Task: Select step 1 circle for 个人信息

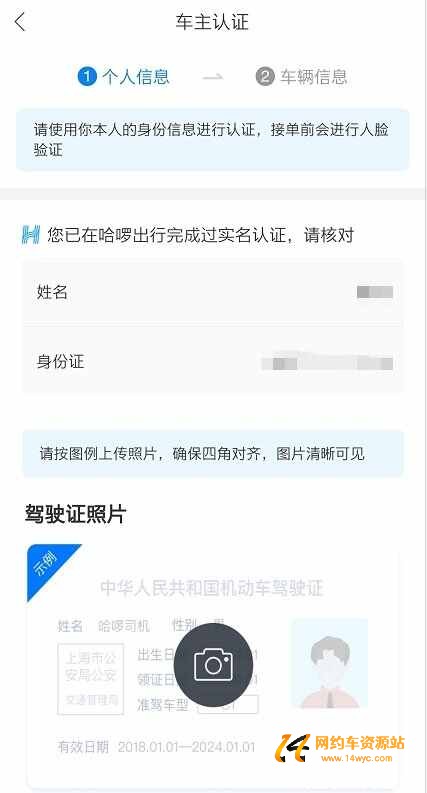Action: [x=87, y=77]
